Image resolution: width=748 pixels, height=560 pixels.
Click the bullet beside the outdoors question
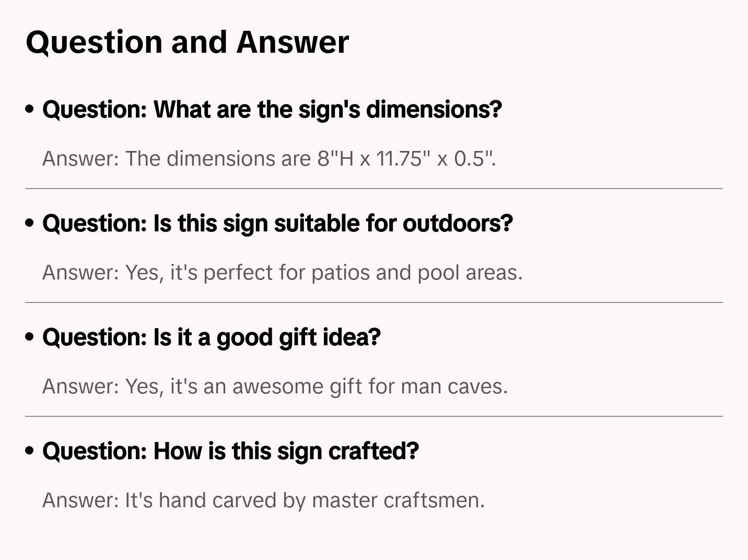tap(30, 223)
